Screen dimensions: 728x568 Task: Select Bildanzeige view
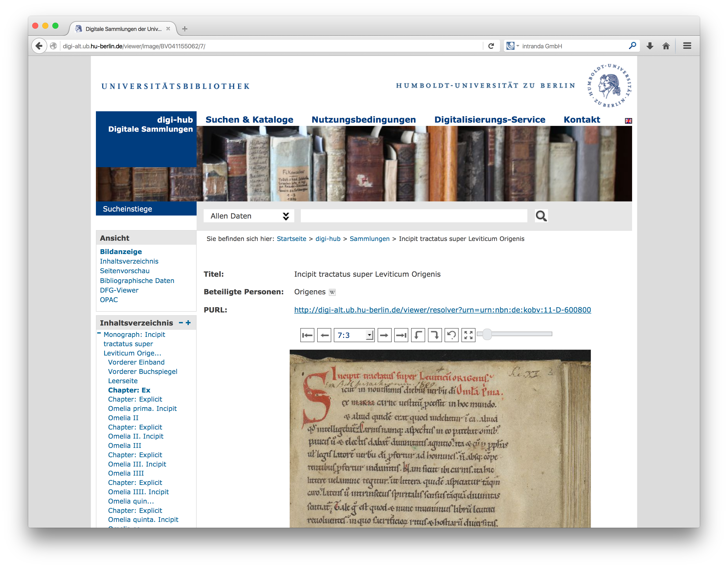tap(121, 252)
